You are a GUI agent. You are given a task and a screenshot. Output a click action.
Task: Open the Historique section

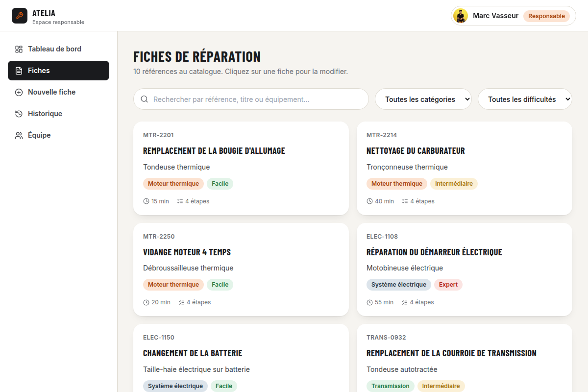pos(58,114)
